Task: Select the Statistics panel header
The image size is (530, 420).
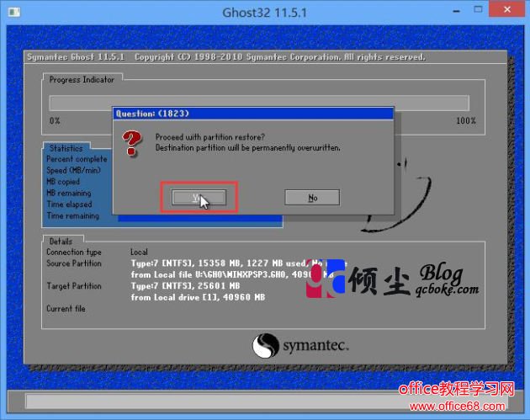Action: tap(66, 148)
